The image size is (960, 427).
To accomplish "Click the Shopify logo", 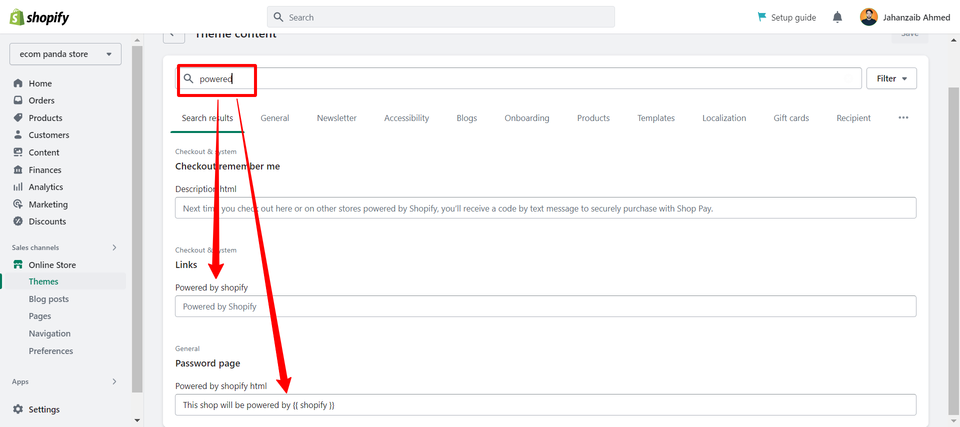I will pos(39,17).
